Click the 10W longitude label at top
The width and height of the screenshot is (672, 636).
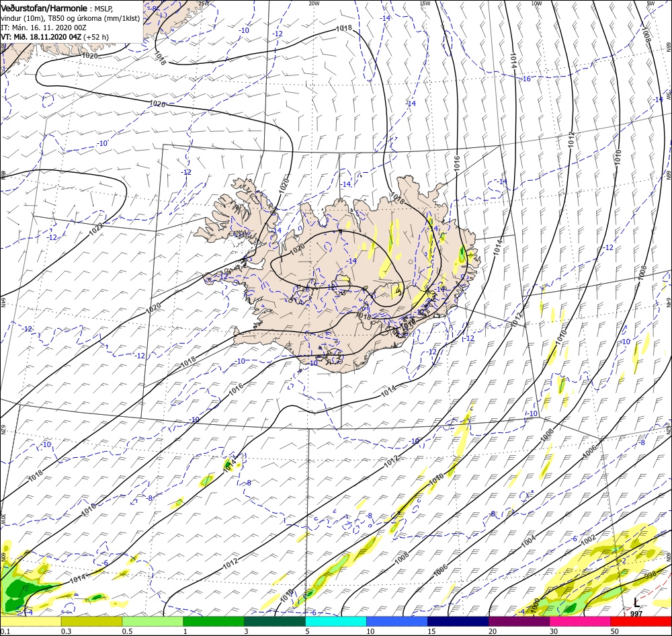(x=536, y=3)
